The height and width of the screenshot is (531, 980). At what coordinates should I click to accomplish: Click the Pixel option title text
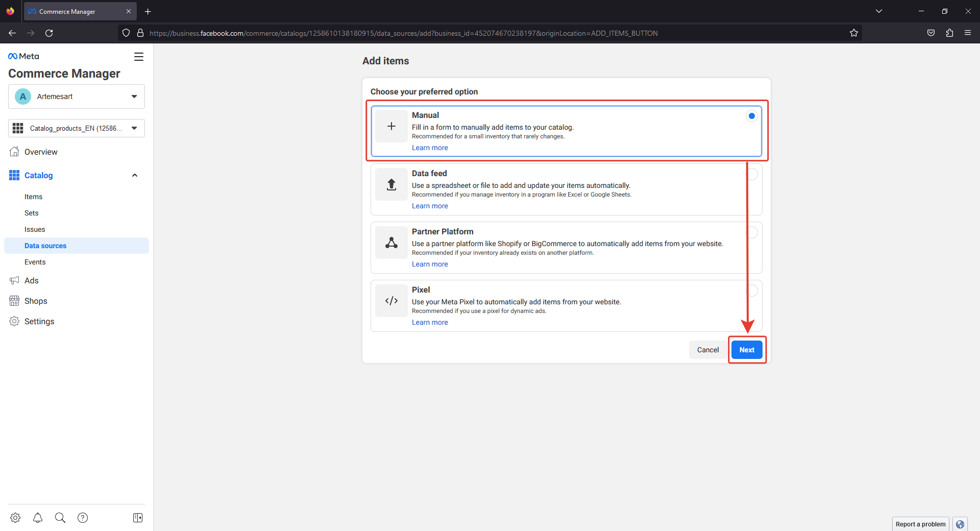pos(421,289)
